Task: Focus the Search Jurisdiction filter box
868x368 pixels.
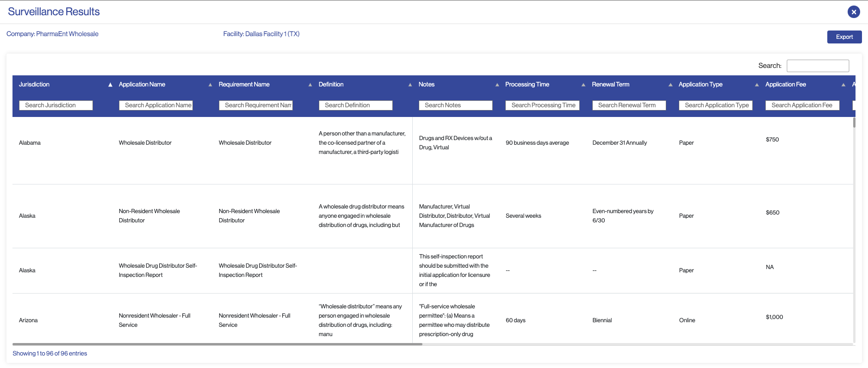Action: pyautogui.click(x=56, y=105)
